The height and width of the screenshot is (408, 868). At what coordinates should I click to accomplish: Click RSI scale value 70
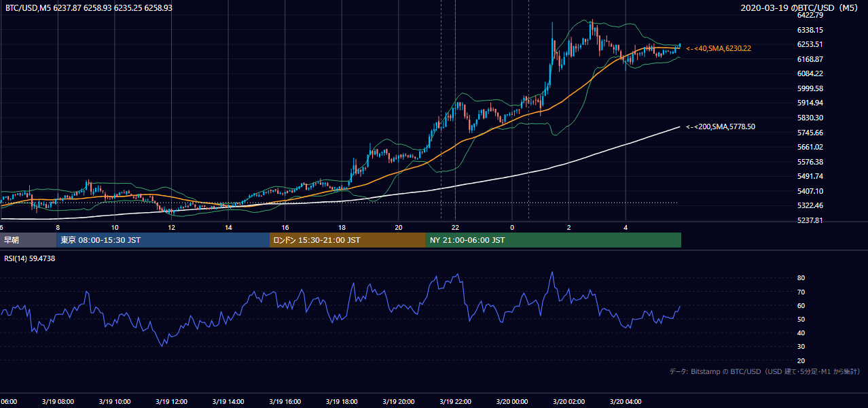801,292
